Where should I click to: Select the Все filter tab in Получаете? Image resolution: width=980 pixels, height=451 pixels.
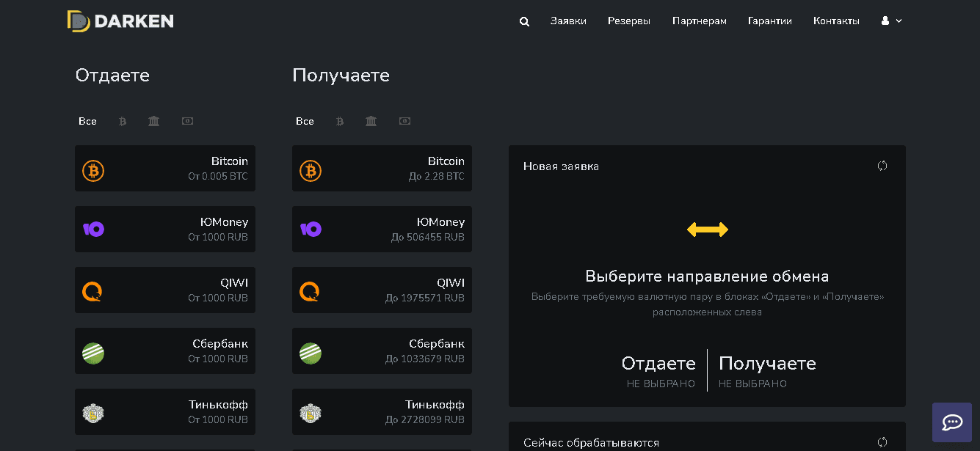305,121
